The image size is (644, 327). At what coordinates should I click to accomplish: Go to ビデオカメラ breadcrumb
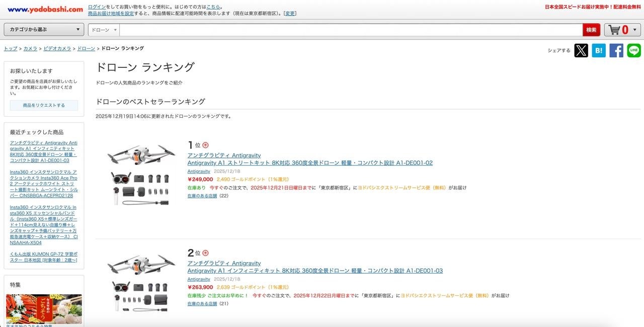(x=57, y=48)
